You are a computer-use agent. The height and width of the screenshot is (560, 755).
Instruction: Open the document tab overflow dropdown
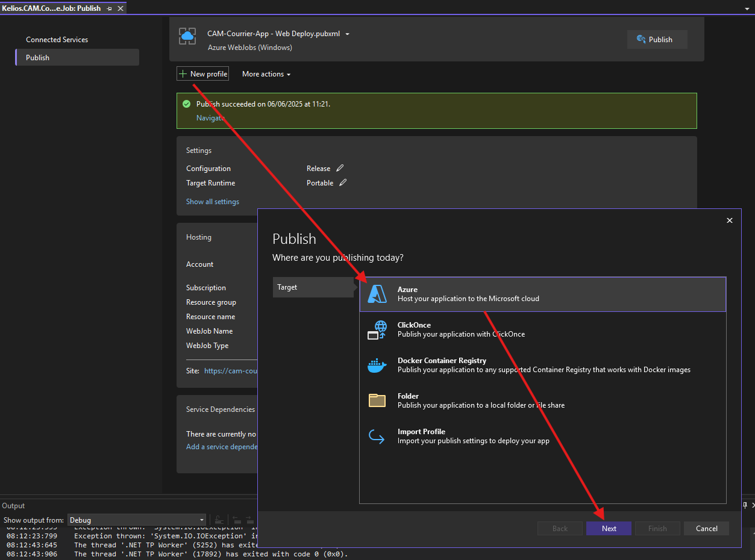coord(747,8)
